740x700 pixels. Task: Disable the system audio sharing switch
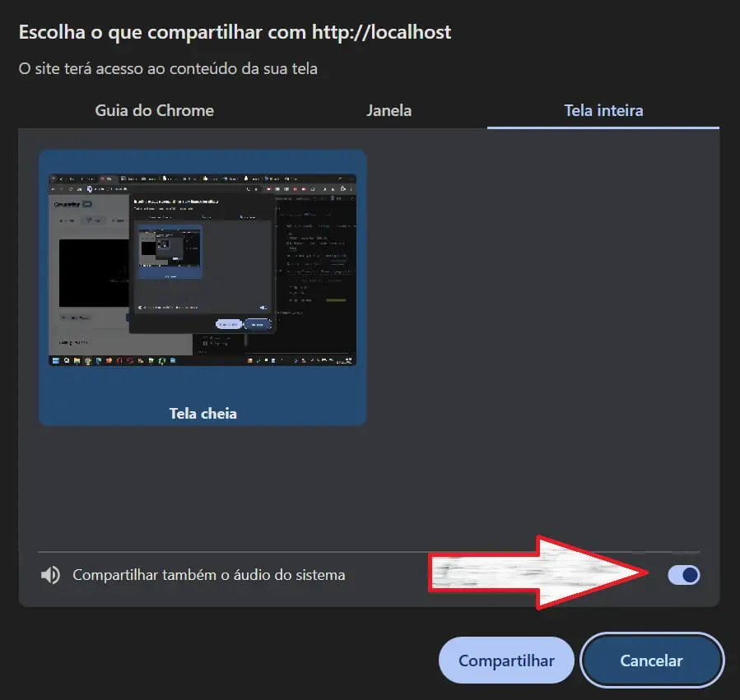(x=683, y=575)
